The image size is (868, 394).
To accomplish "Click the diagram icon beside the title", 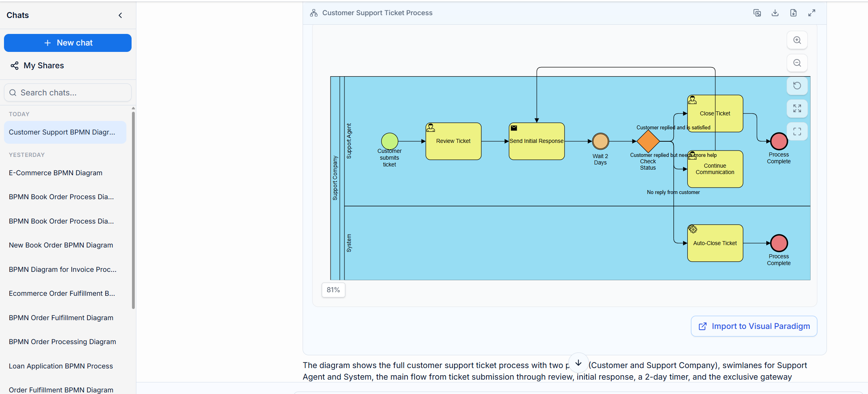I will coord(314,13).
